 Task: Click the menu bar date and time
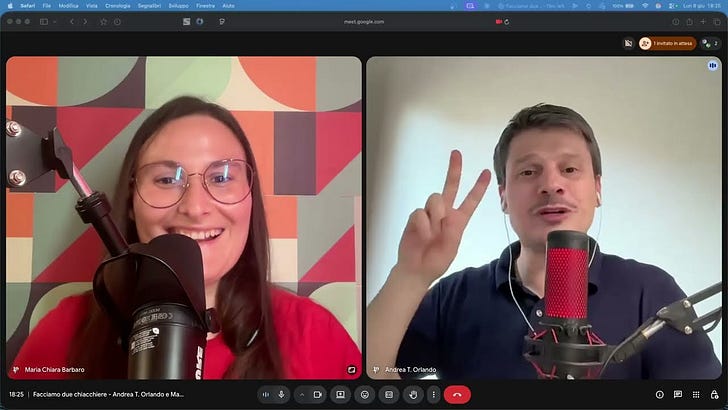(702, 6)
